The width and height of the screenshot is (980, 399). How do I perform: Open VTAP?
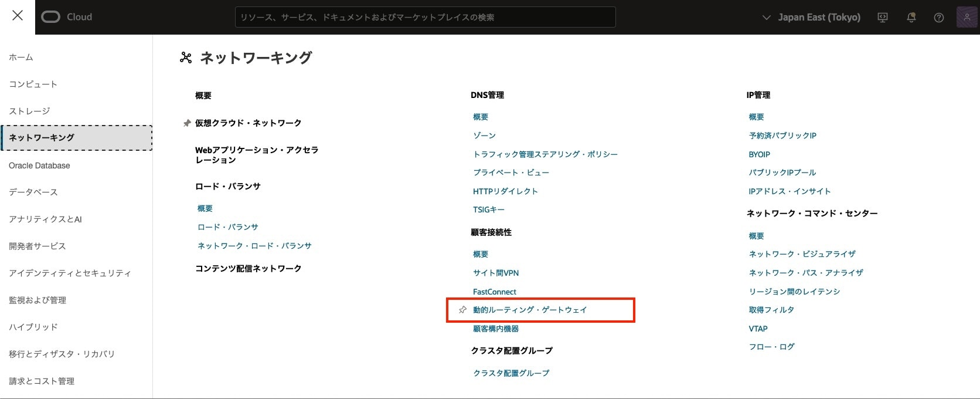(758, 329)
